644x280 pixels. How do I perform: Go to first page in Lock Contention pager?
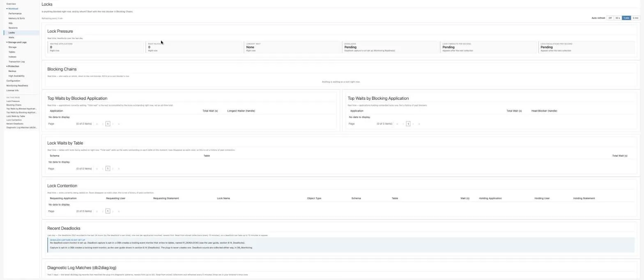click(x=97, y=211)
